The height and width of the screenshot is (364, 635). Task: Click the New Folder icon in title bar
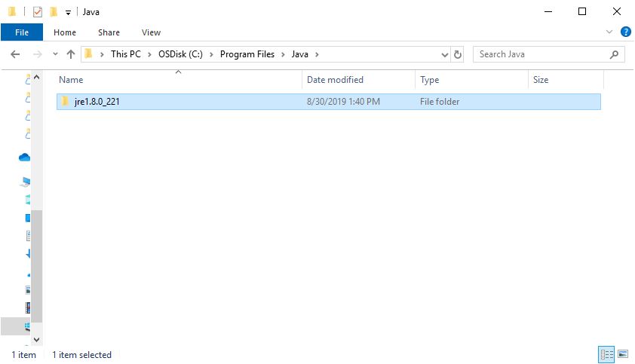tap(54, 12)
